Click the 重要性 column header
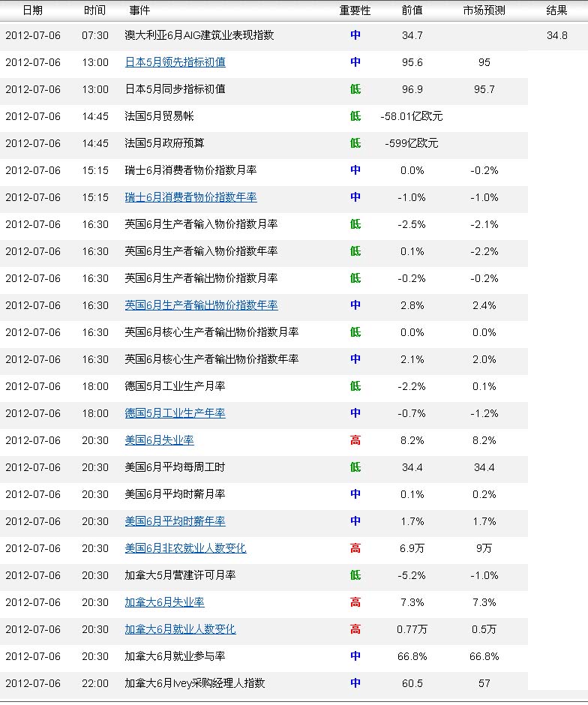The height and width of the screenshot is (705, 588). (x=355, y=10)
